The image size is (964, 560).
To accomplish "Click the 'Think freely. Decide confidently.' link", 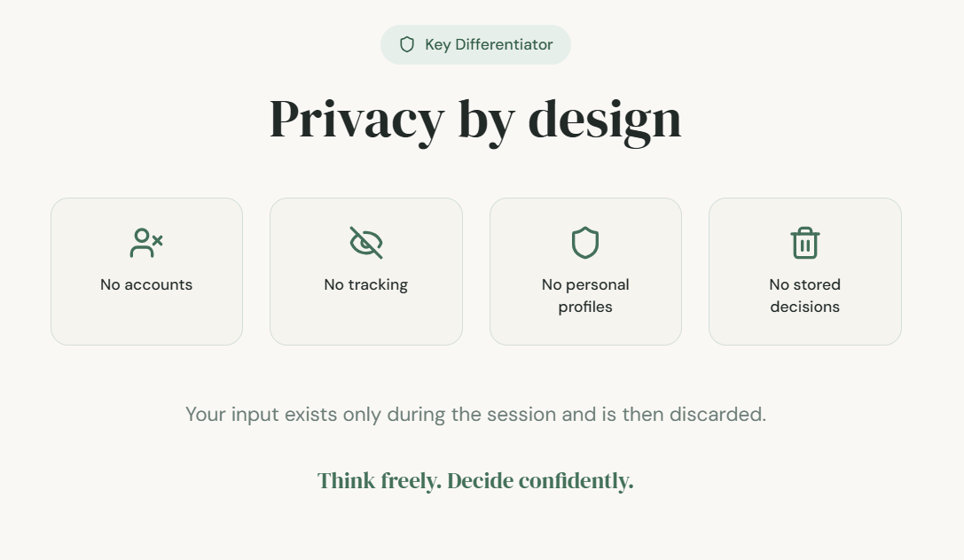I will coord(475,479).
